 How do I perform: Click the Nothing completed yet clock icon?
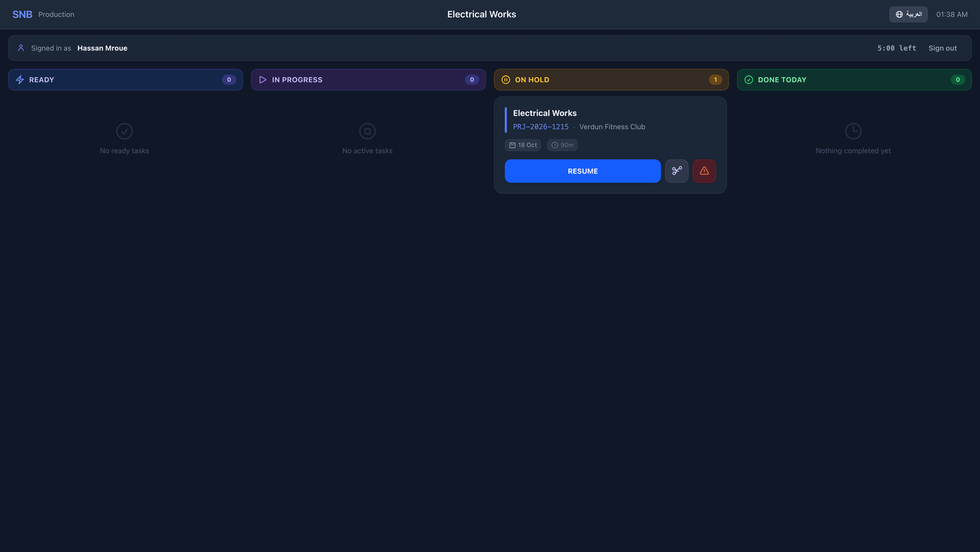(x=853, y=131)
